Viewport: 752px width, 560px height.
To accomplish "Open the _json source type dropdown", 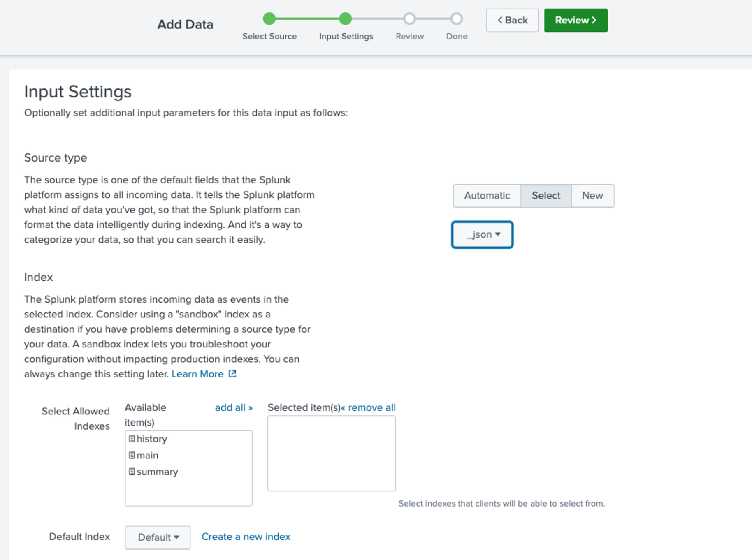I will pyautogui.click(x=482, y=235).
